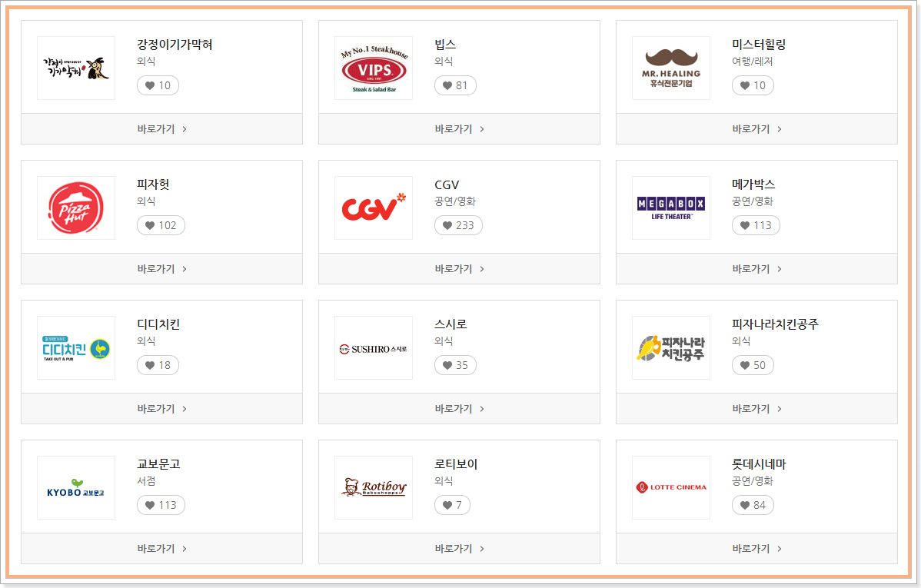Click 외식 category under 피자나라치킨공주
921x588 pixels.
741,341
